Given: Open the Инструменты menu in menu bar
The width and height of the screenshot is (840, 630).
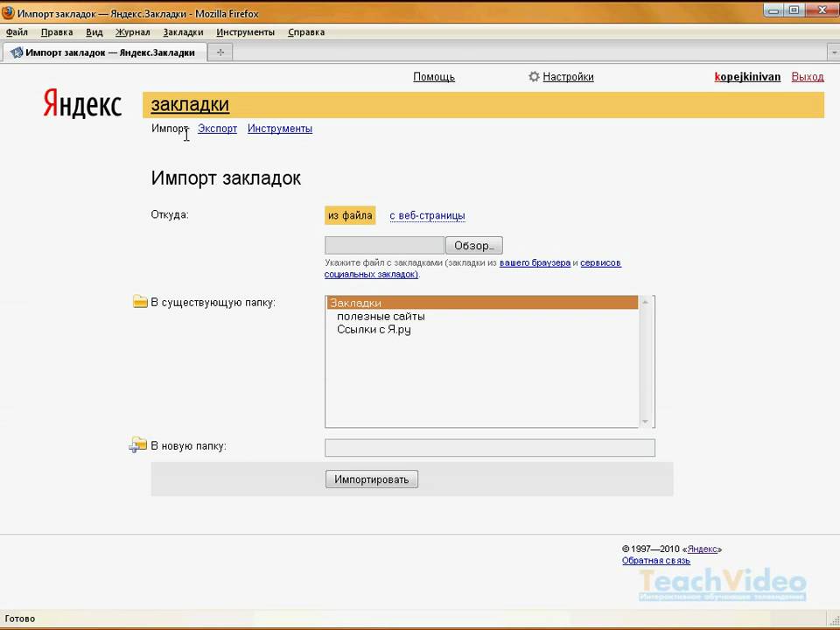Looking at the screenshot, I should tap(245, 32).
